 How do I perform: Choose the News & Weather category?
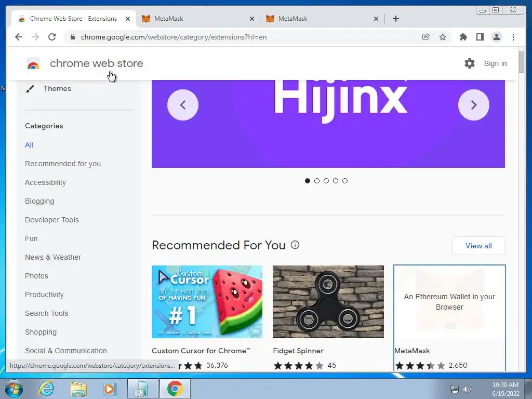[x=53, y=257]
